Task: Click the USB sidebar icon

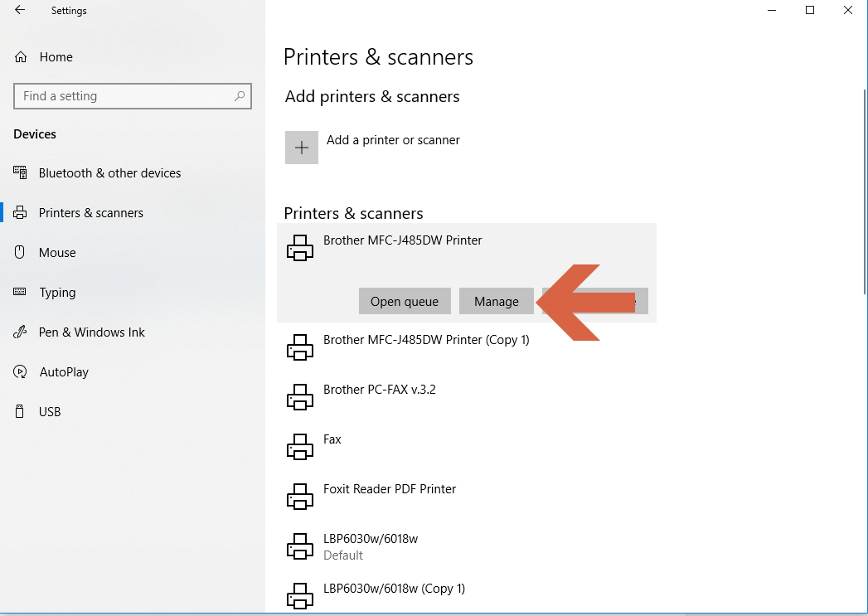Action: point(19,411)
